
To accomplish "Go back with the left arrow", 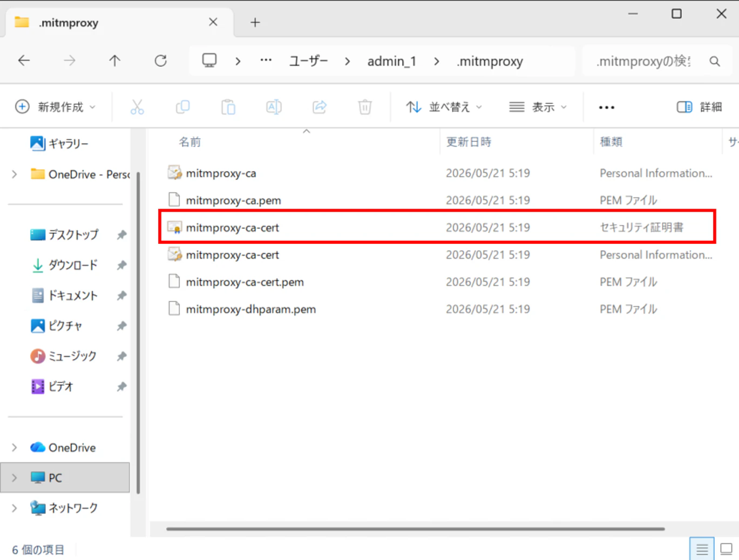I will point(24,60).
